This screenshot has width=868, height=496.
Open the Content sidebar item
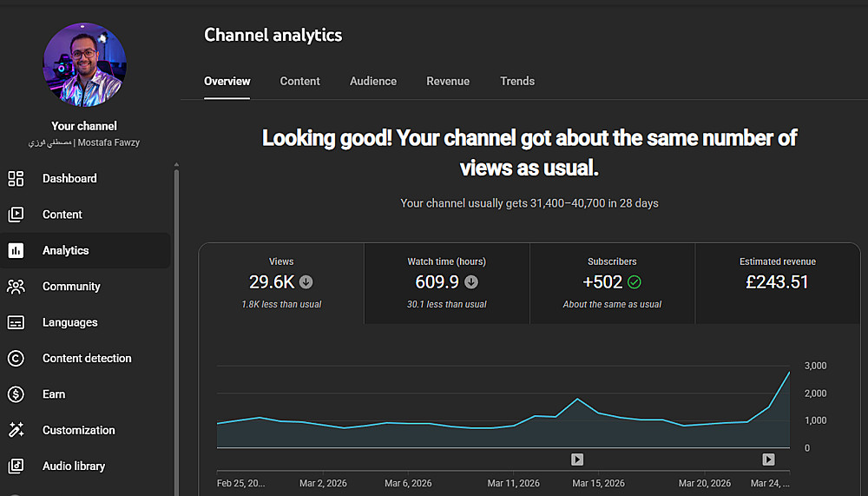point(85,215)
